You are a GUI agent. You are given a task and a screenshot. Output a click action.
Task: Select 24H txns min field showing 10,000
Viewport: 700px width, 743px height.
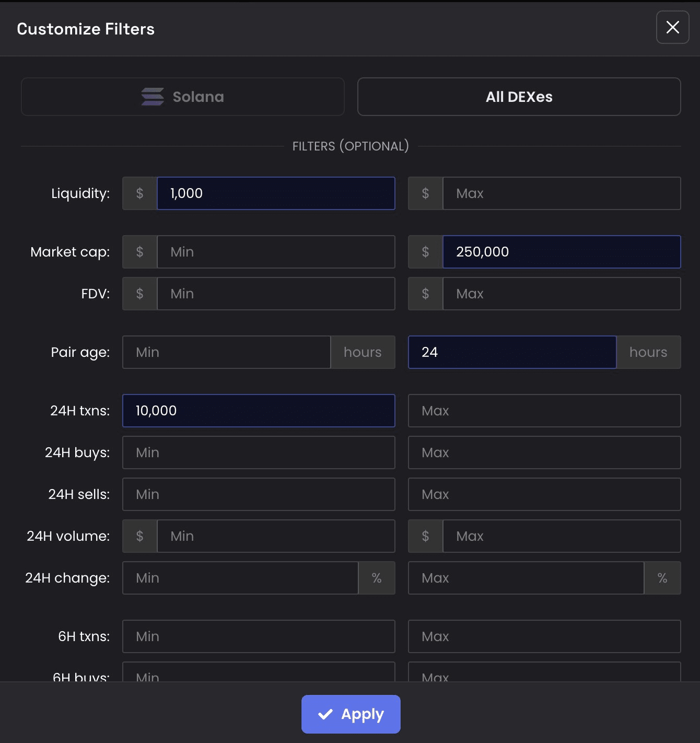[x=259, y=411]
